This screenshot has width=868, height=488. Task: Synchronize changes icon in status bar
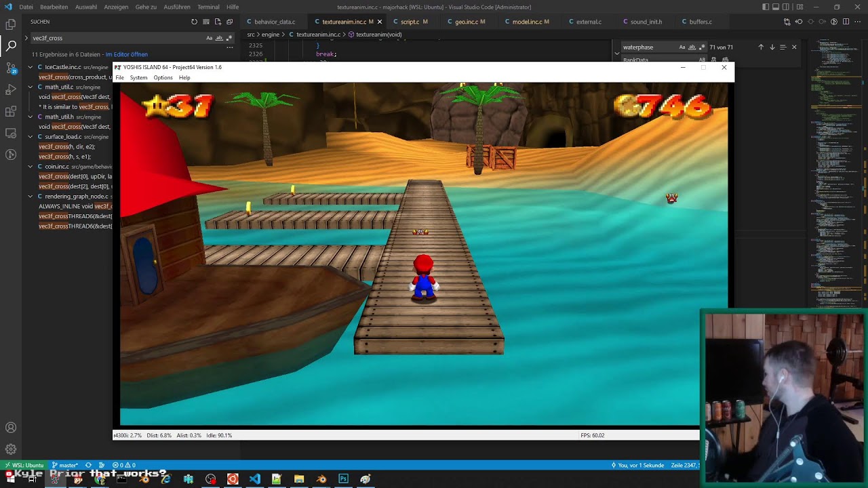[88, 465]
